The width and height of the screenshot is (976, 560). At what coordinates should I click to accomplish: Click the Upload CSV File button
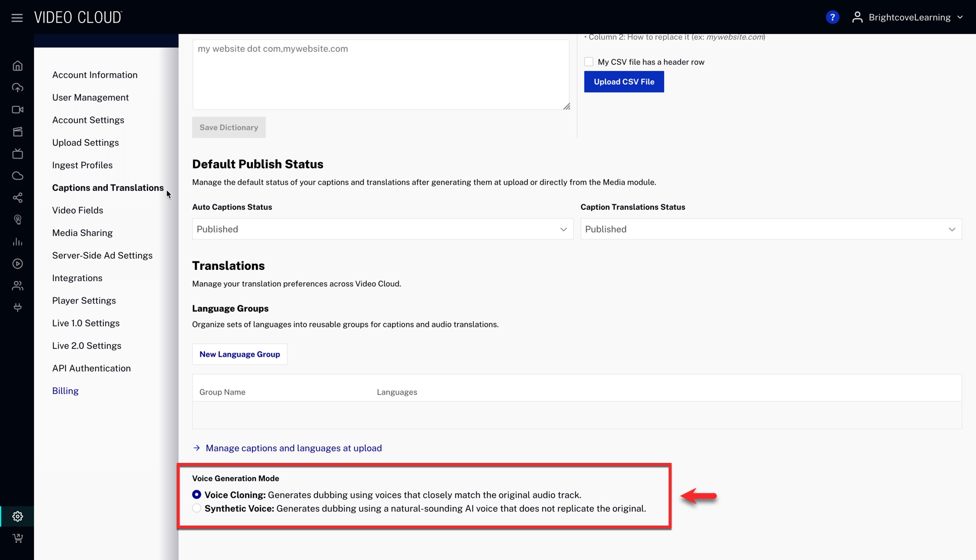pos(624,82)
